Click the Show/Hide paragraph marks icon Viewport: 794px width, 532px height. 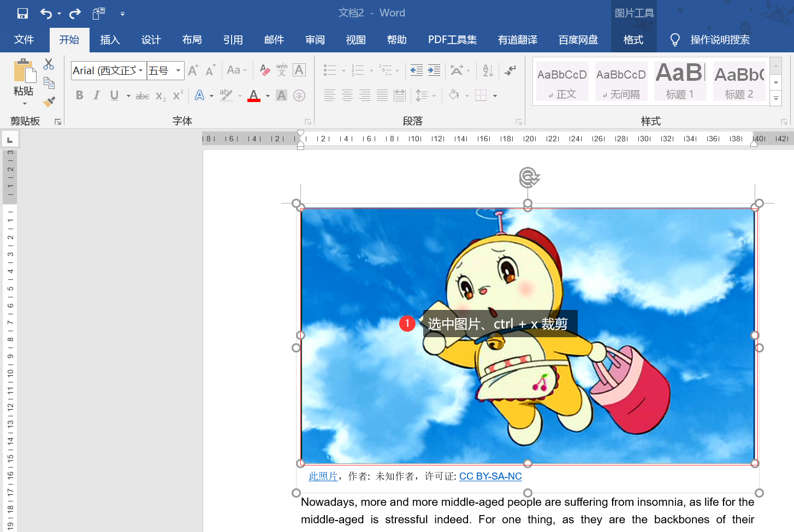coord(511,70)
